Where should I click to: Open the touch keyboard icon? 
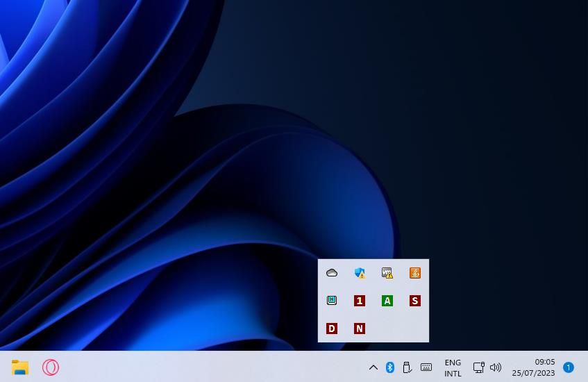(x=426, y=367)
